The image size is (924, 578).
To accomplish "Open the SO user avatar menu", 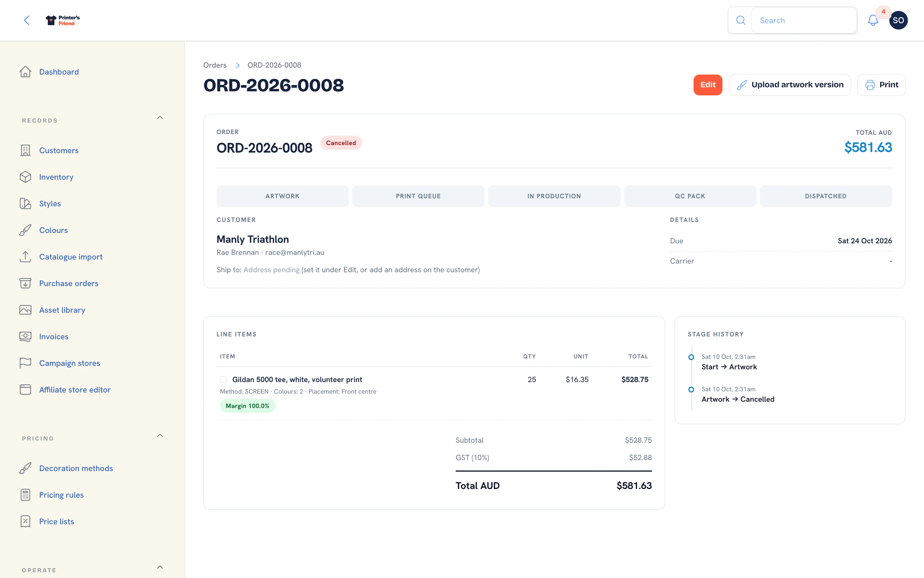I will click(x=898, y=20).
